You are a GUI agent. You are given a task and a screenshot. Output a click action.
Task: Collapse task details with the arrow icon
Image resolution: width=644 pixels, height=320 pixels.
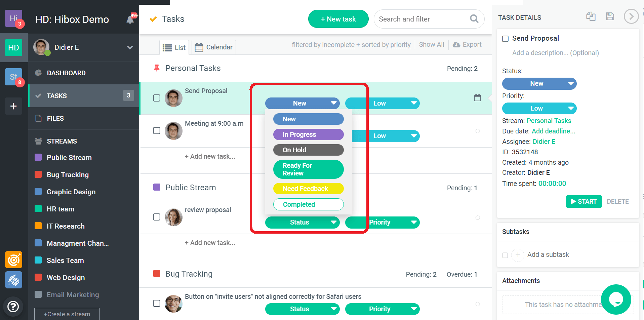[631, 16]
